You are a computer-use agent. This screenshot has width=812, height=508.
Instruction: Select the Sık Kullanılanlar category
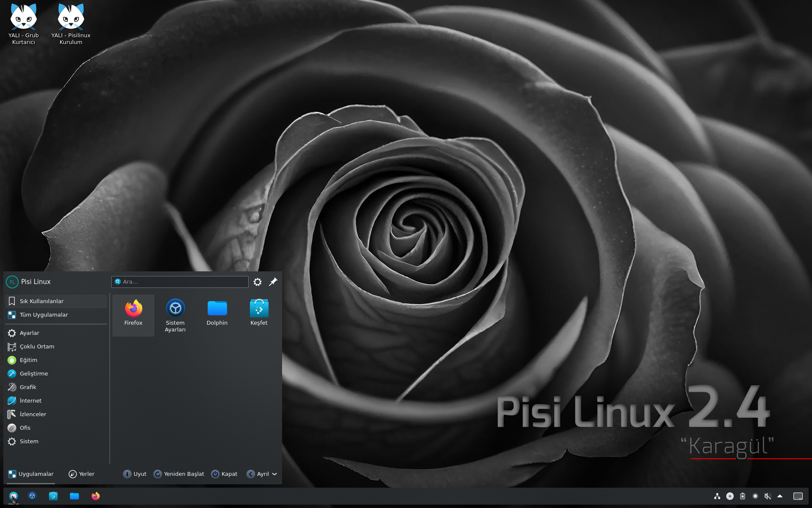tap(56, 301)
